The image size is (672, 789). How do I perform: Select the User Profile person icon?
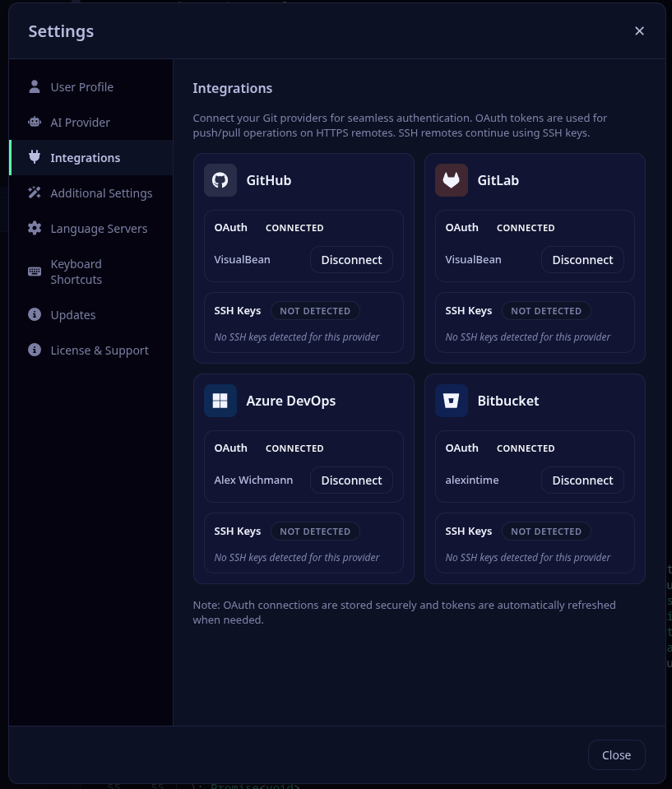click(35, 86)
